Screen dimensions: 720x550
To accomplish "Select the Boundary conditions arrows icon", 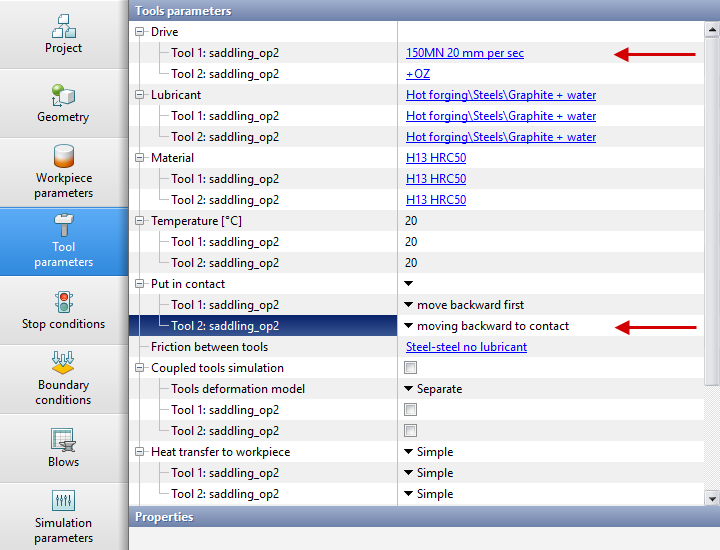I will coord(63,362).
